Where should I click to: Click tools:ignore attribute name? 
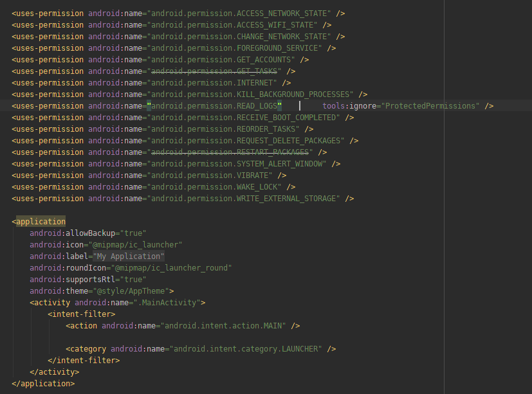(349, 106)
